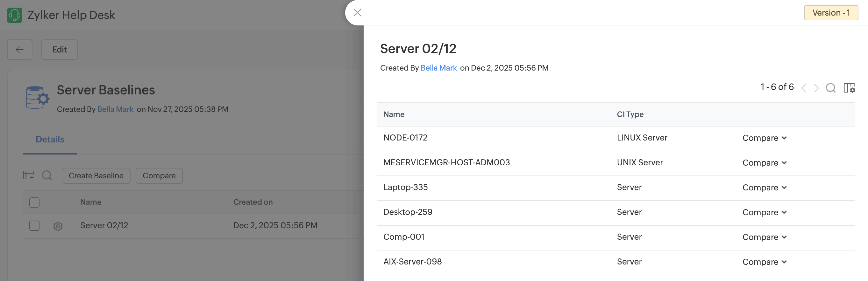Click the add-column table icon

tap(28, 175)
